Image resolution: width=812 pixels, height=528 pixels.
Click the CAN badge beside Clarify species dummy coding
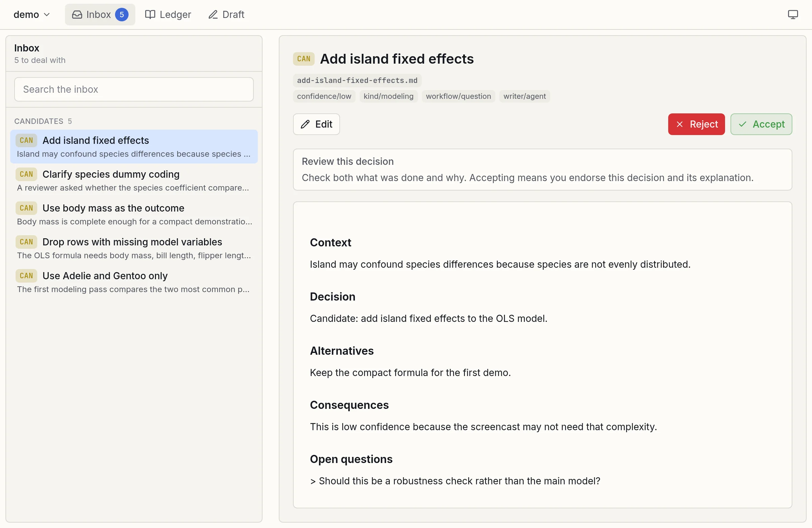click(26, 174)
